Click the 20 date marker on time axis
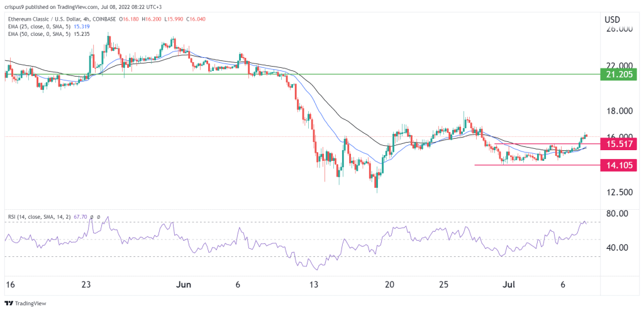This screenshot has width=644, height=311. pyautogui.click(x=390, y=284)
